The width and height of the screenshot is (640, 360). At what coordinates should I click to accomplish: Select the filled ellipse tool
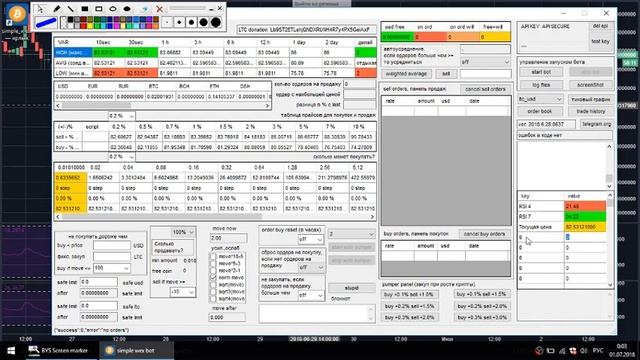(127, 9)
